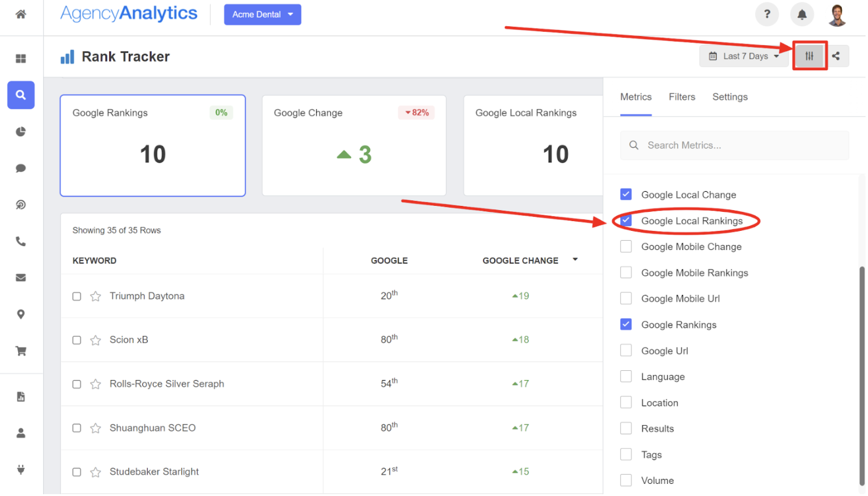The height and width of the screenshot is (496, 868).
Task: Select the pie chart analytics icon in sidebar
Action: [21, 131]
